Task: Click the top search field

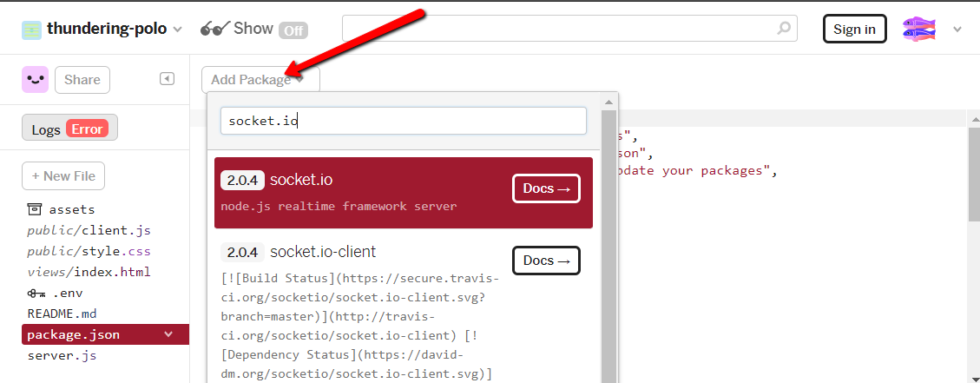Action: pyautogui.click(x=569, y=28)
